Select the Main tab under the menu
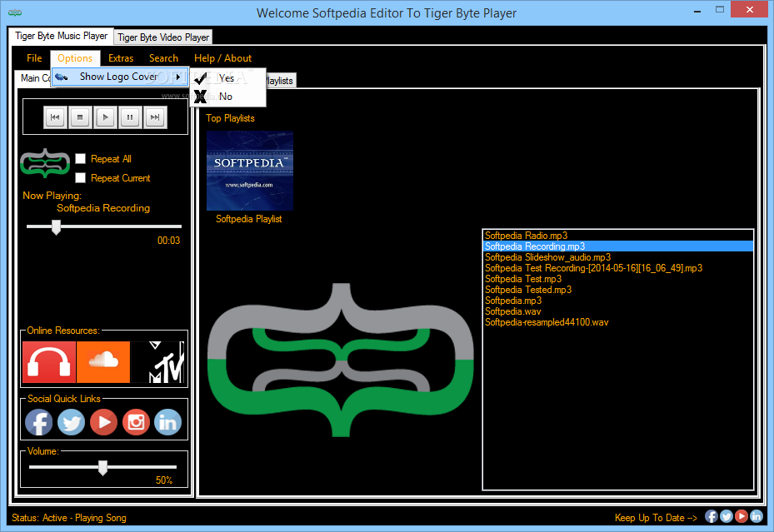774x532 pixels. [x=33, y=78]
